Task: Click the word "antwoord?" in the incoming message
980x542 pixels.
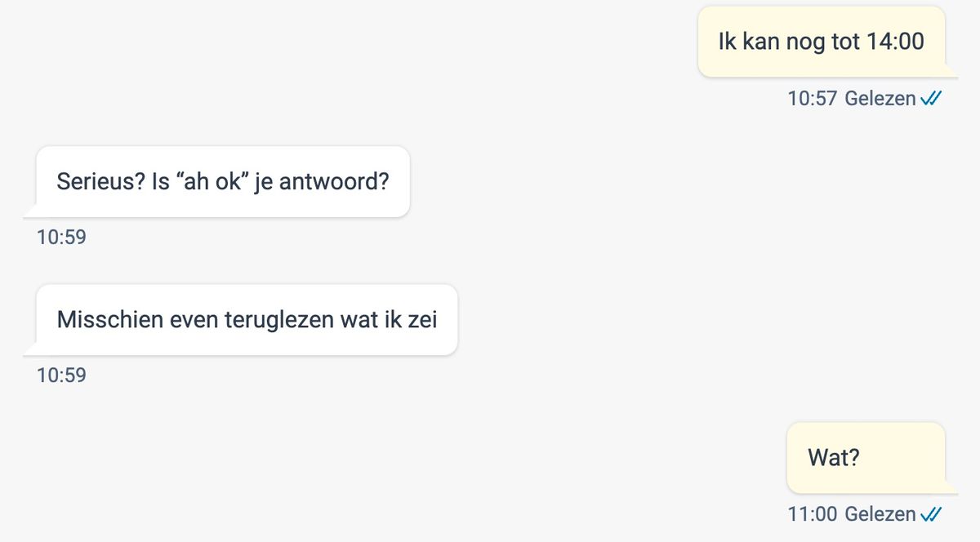Action: [x=334, y=181]
